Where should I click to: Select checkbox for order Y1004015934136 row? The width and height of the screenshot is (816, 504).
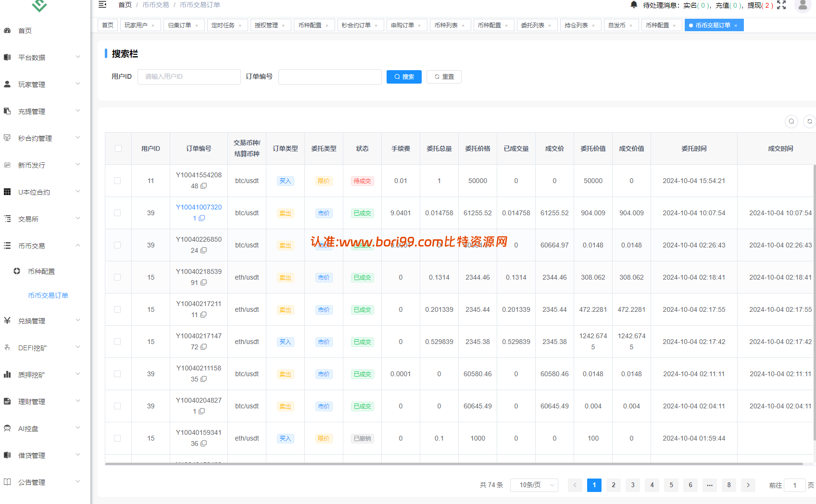coord(117,438)
